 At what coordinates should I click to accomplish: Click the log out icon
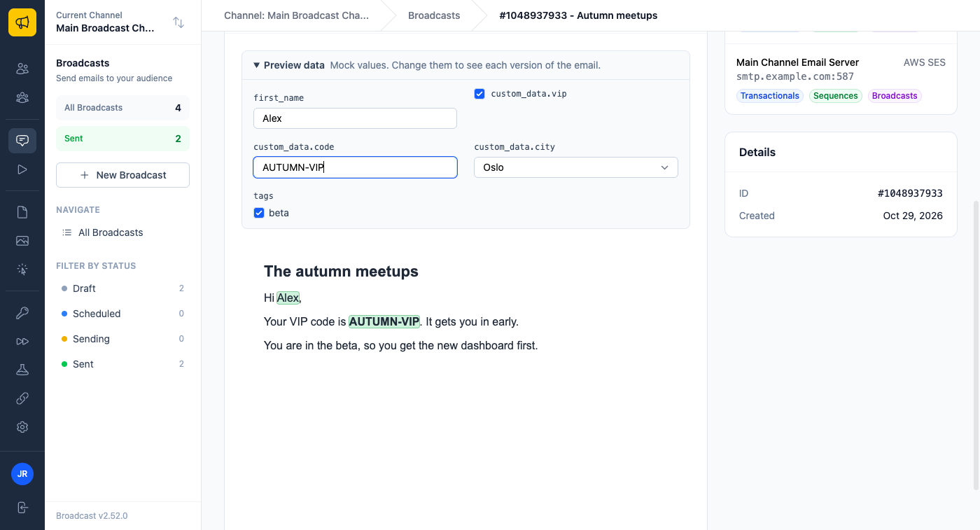point(22,508)
